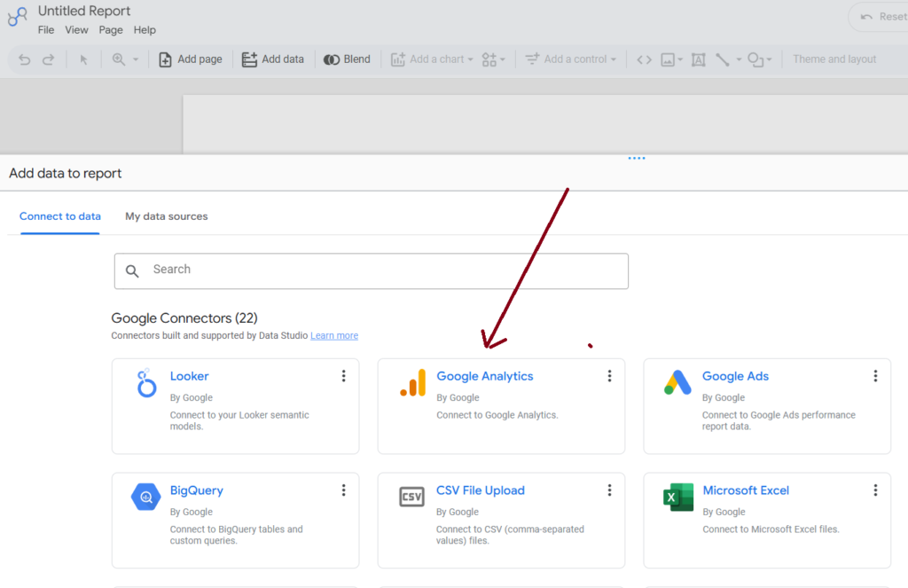Click the Untitled Report title
The height and width of the screenshot is (588, 908).
click(84, 11)
